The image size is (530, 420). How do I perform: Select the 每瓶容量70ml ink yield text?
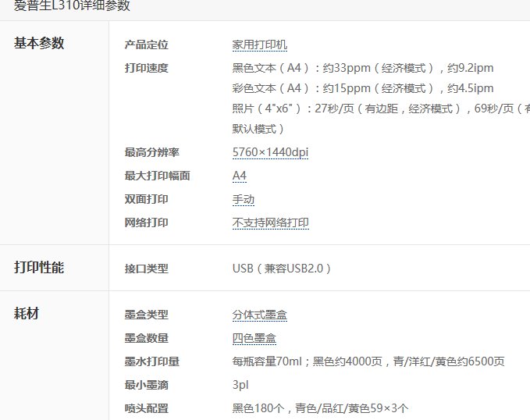click(x=368, y=361)
